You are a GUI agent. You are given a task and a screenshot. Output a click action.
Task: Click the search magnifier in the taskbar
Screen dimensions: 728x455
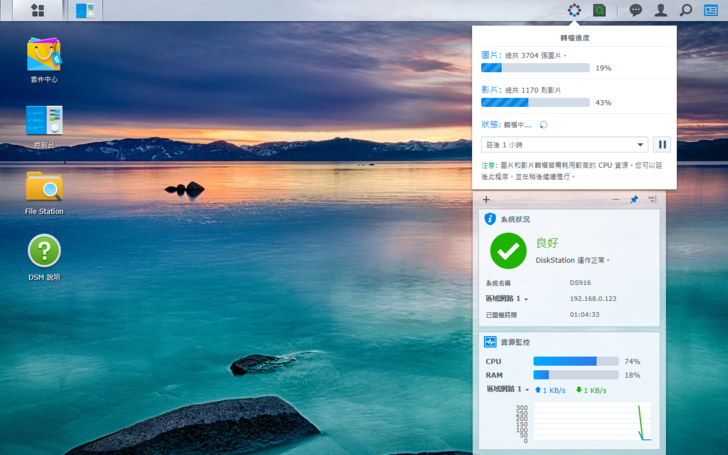pyautogui.click(x=686, y=10)
